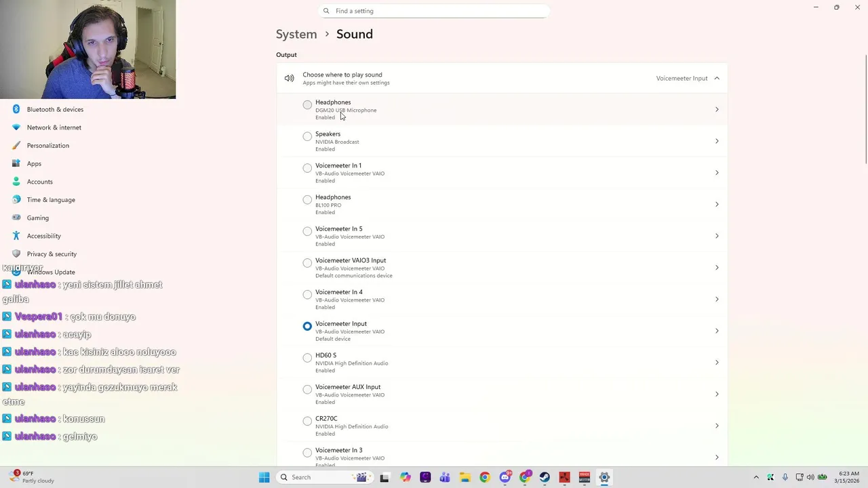Open Task View from the taskbar
Screen dimensions: 868x488
click(384, 477)
